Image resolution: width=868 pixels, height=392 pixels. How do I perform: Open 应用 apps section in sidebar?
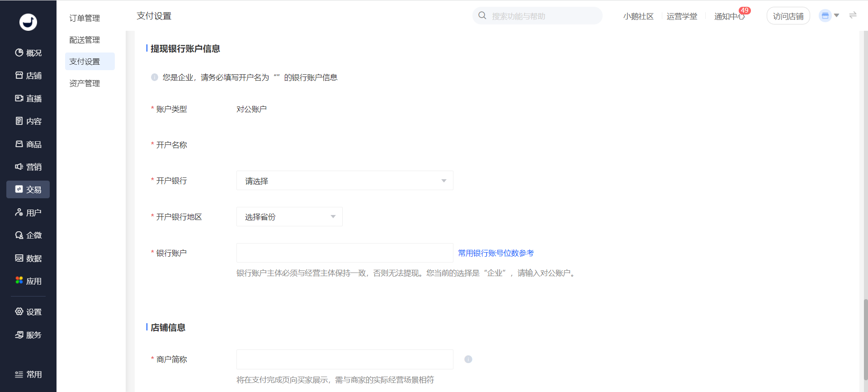point(28,281)
